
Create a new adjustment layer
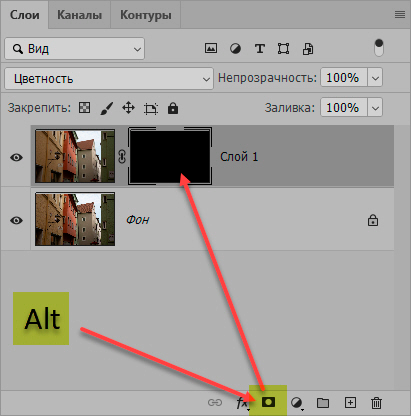[x=297, y=403]
